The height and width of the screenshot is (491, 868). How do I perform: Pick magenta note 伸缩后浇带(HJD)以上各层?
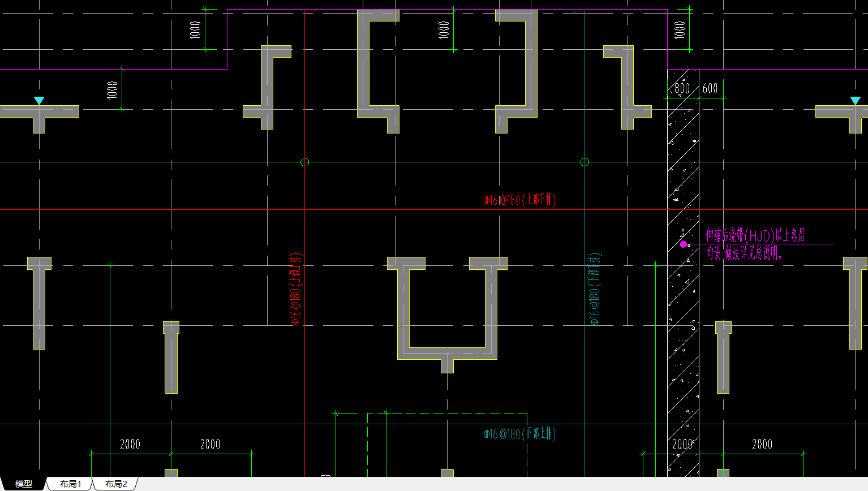tap(755, 235)
